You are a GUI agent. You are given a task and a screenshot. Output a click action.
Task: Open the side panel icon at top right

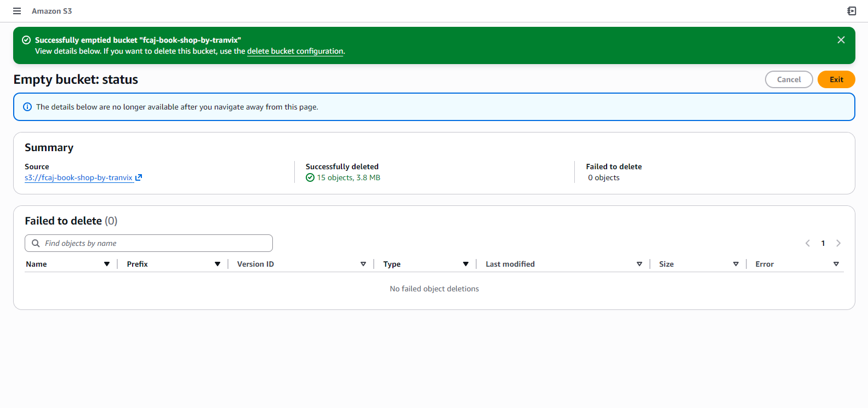(852, 11)
